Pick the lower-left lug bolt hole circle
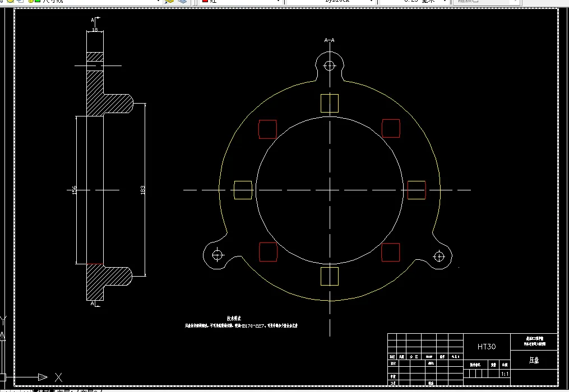The height and width of the screenshot is (392, 569). pyautogui.click(x=218, y=255)
